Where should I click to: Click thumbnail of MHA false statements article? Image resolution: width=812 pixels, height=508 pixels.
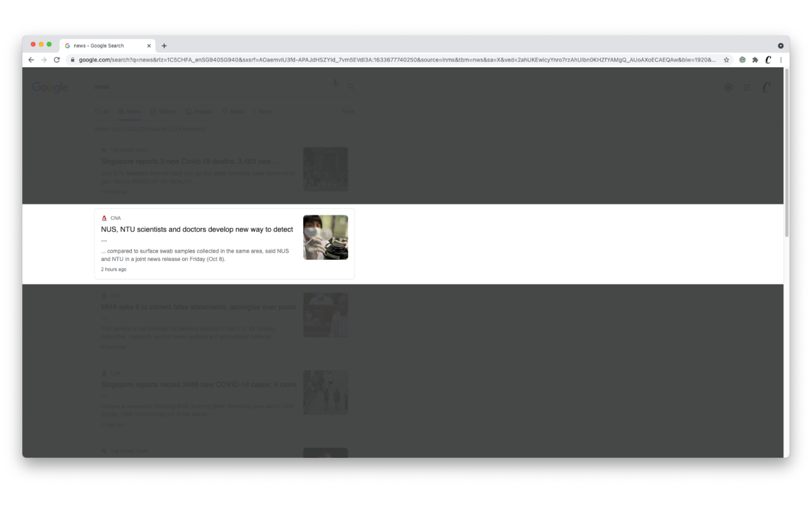(325, 315)
